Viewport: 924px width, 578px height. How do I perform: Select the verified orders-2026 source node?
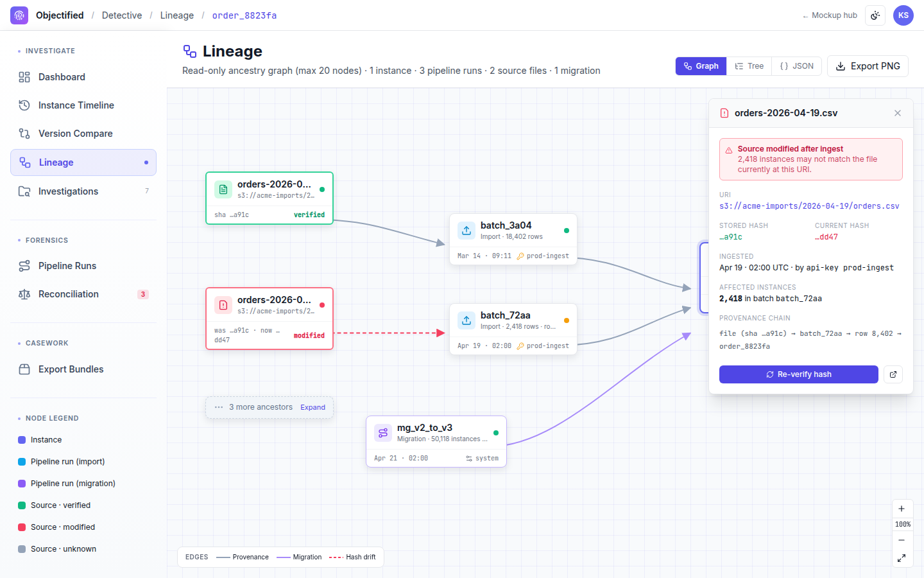coord(269,198)
